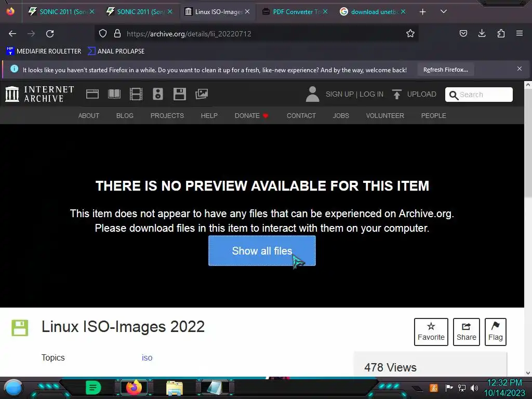Viewport: 532px width, 399px height.
Task: Switch to first SONIC 2011 tab
Action: coord(61,12)
